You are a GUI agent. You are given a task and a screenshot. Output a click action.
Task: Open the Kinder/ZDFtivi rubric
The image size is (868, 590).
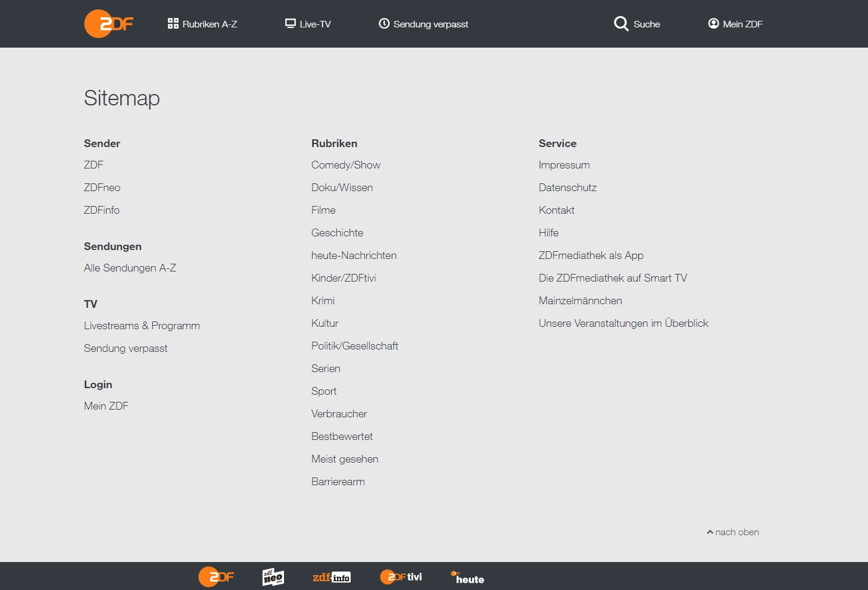(344, 278)
